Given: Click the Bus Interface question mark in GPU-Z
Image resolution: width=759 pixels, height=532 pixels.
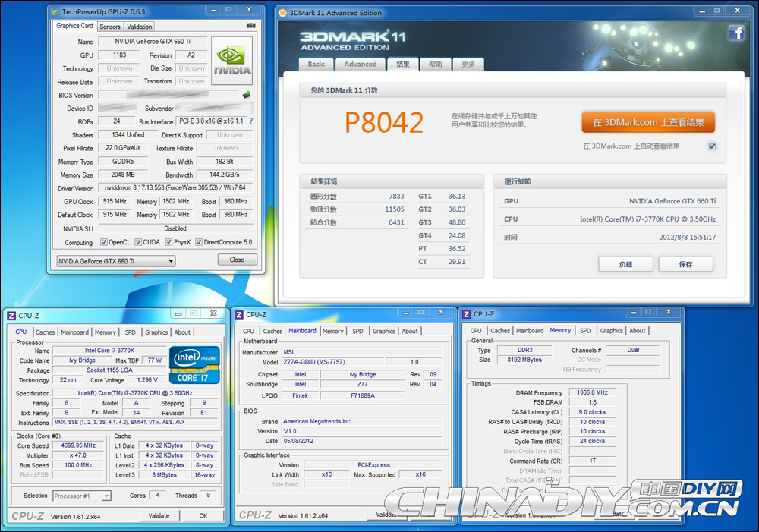Looking at the screenshot, I should pos(250,121).
